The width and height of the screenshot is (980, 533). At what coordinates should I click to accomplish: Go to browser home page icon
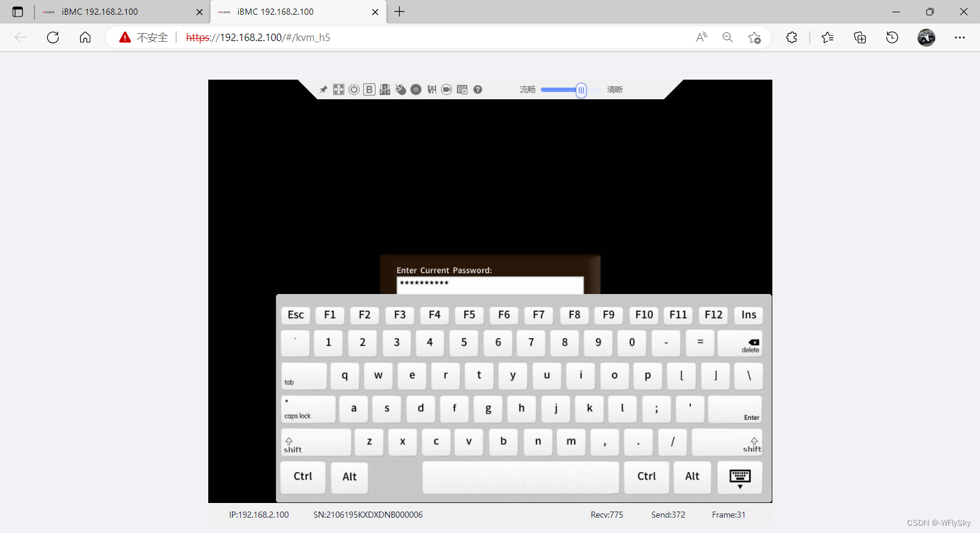coord(85,37)
